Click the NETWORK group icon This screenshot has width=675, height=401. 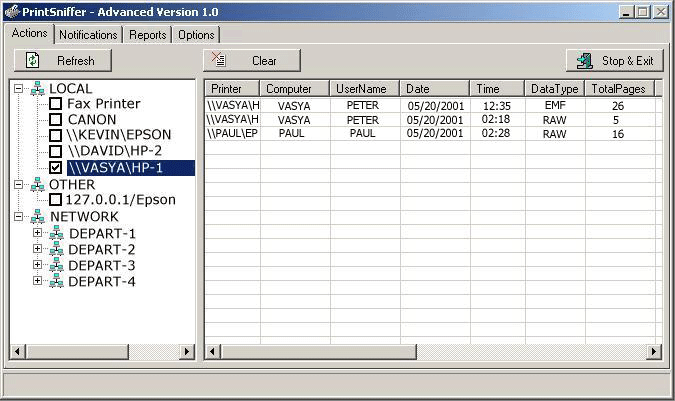point(37,216)
